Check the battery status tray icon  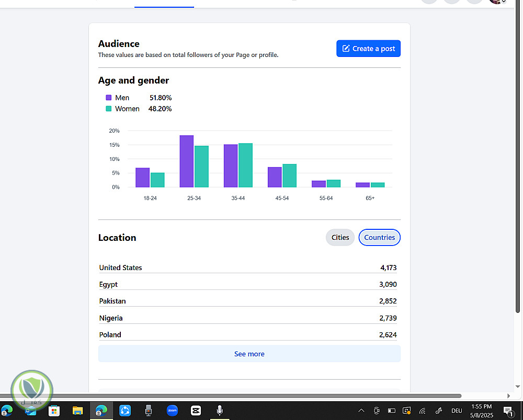point(392,411)
